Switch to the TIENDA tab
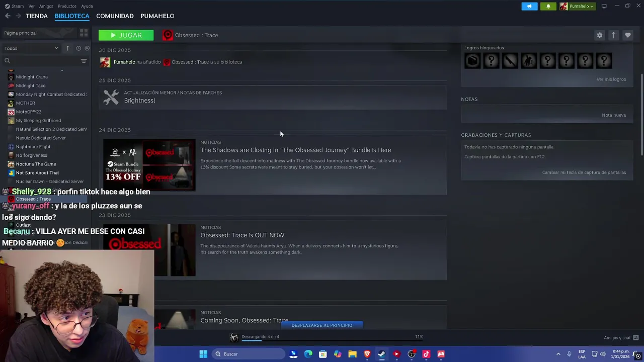Viewport: 644px width, 362px height. tap(37, 16)
